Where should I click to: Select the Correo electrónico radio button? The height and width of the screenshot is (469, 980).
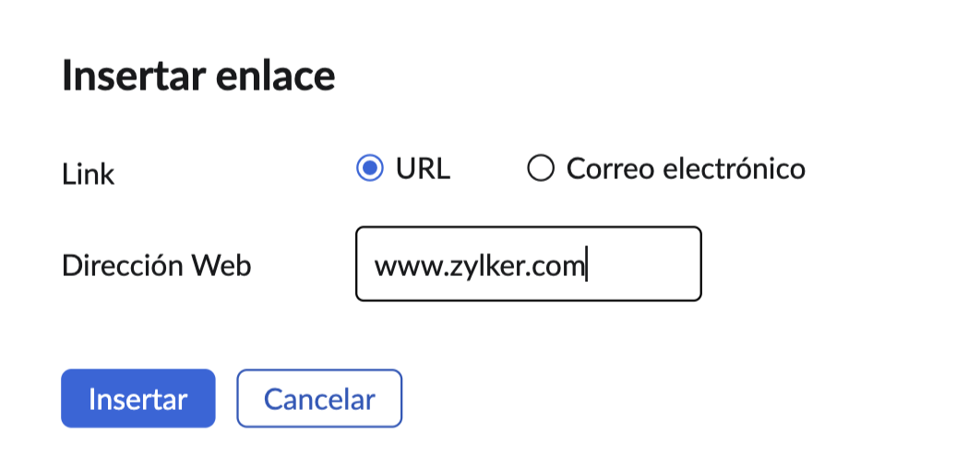540,169
